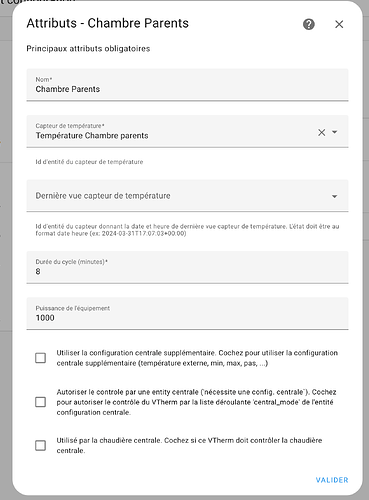Open the Dernière vue capteur de température selector
This screenshot has height=500, width=369.
click(187, 196)
